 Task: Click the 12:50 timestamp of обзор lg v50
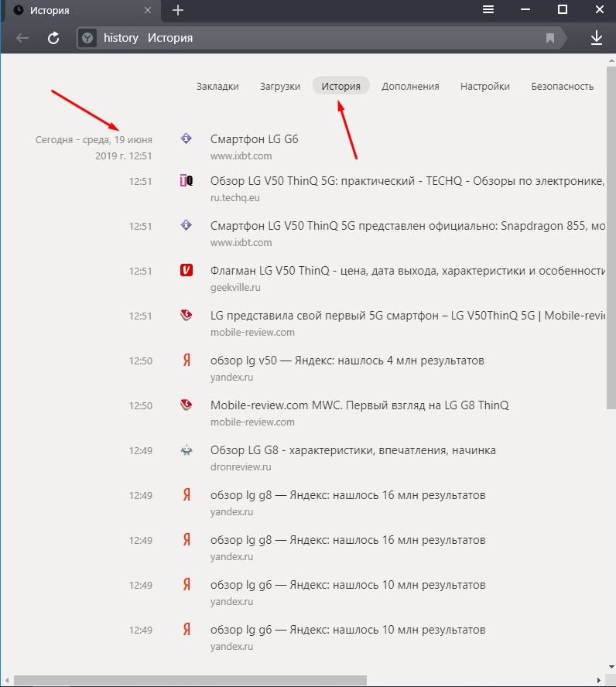pos(140,361)
